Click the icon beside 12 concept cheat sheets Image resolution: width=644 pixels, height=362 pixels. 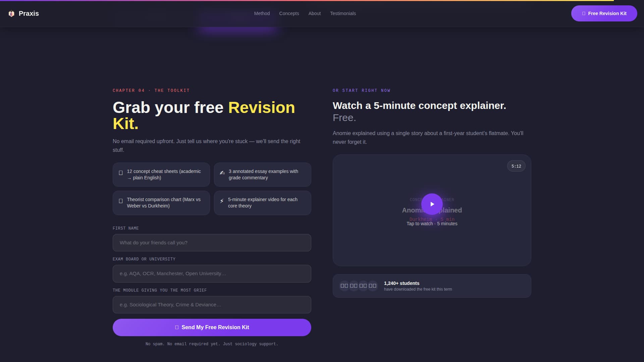pyautogui.click(x=121, y=173)
